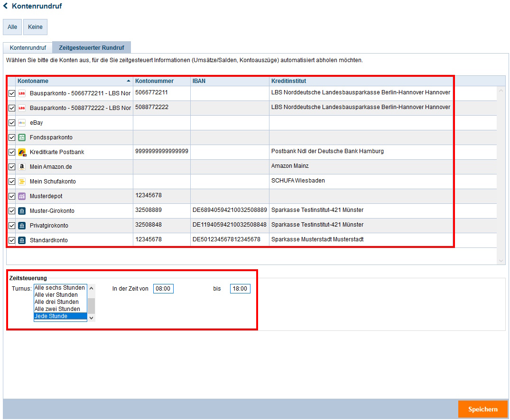Select 'Alle zwei Stunden' in Turnus list
Viewport: 510px width, 420px height.
[x=57, y=309]
